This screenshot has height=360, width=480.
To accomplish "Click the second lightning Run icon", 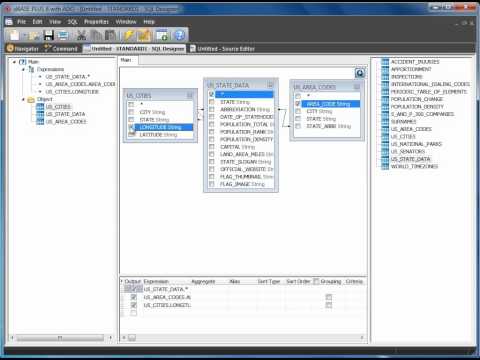I will click(144, 35).
